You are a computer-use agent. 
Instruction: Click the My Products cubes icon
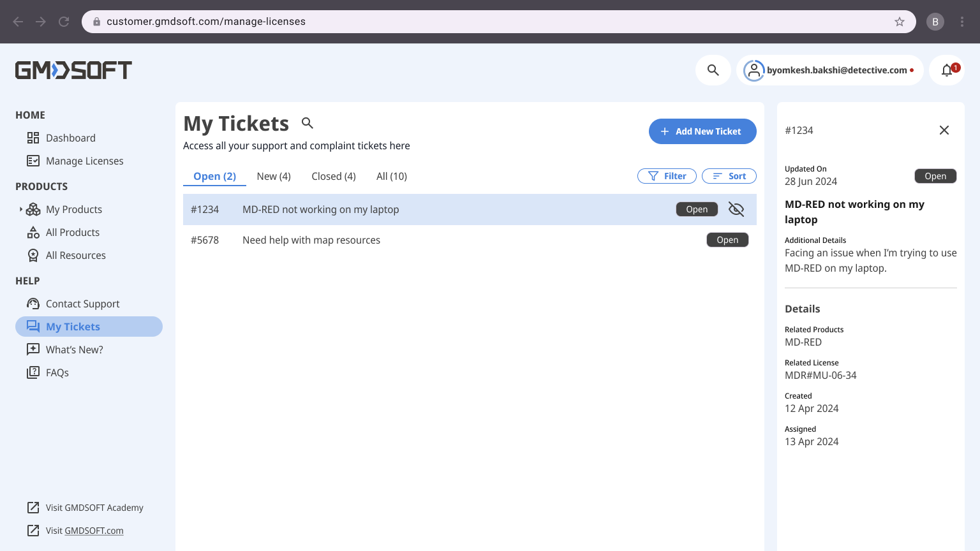[x=33, y=209]
